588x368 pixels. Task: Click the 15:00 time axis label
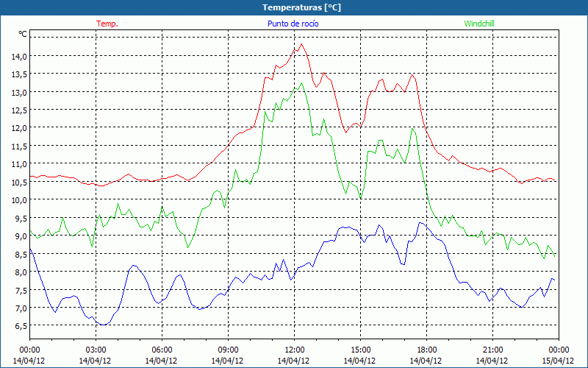coord(360,350)
